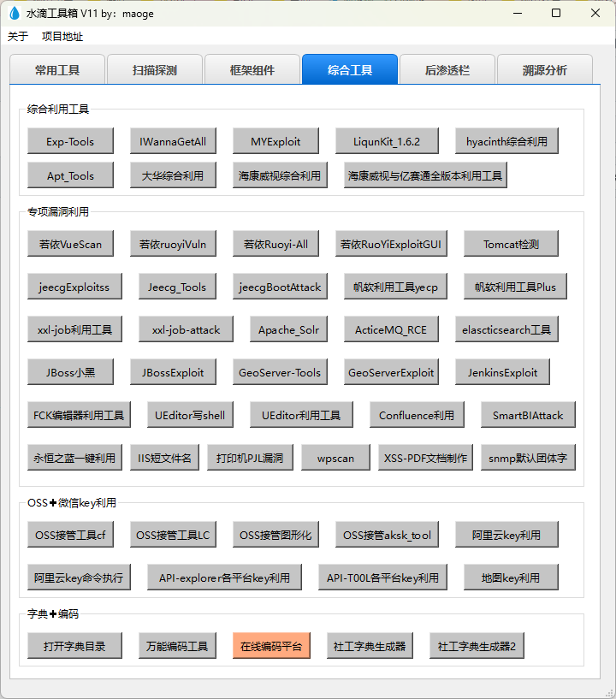Click 若依Ruoyi-All button
This screenshot has height=699, width=616.
click(275, 244)
